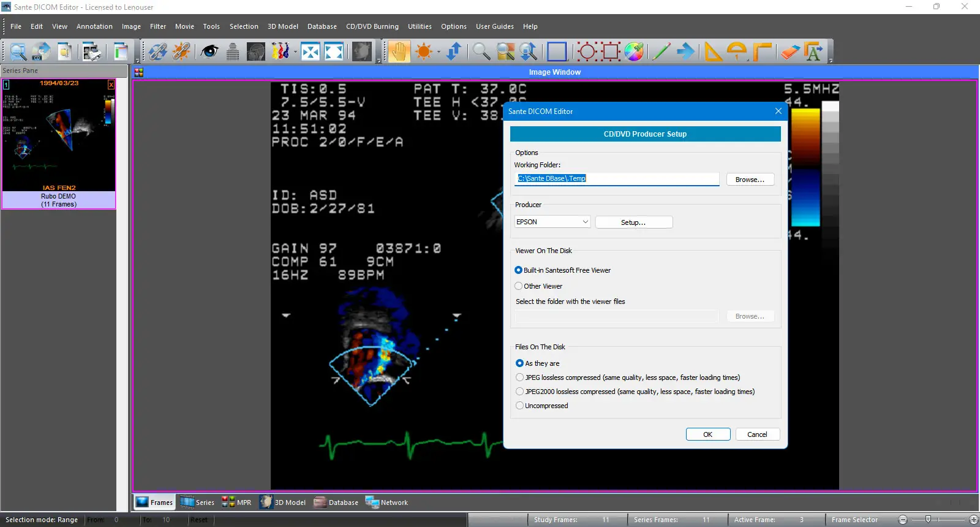Click the Frame Selector slider handle
The height and width of the screenshot is (527, 980).
pyautogui.click(x=928, y=520)
